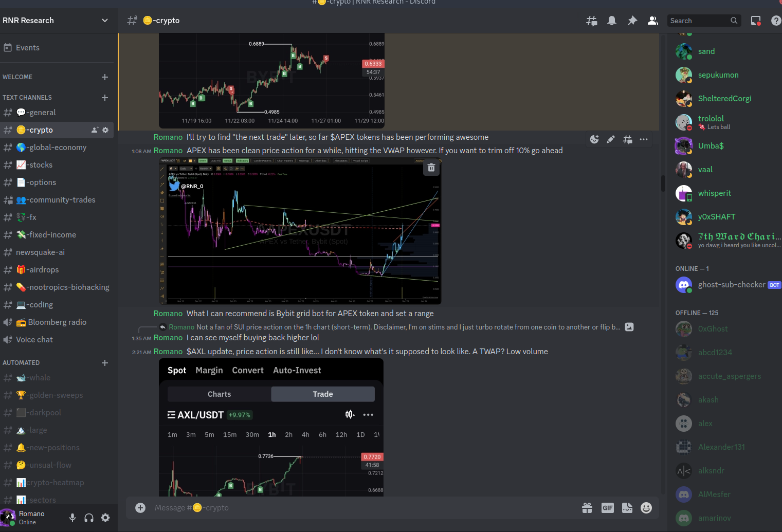Open candlestick settings icon in AXL chart
Screen dimensions: 782x532
coord(350,415)
